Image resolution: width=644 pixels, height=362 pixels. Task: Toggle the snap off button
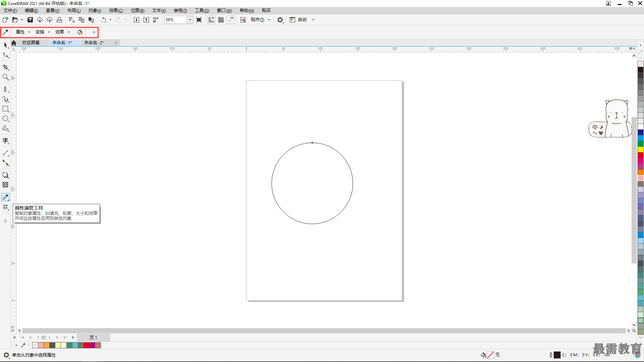243,20
